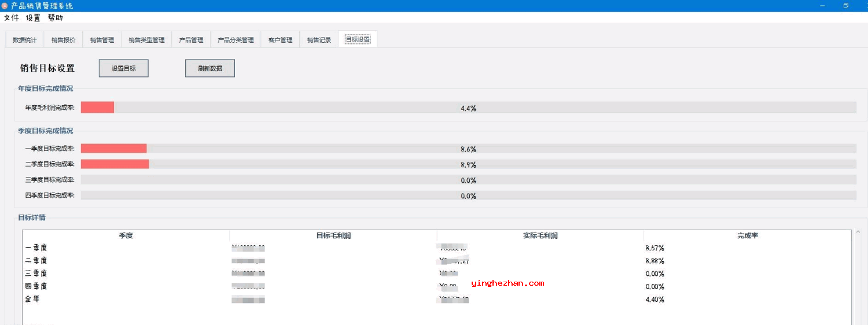The image size is (868, 325).
Task: Select the 三季度 table row
Action: (x=437, y=274)
